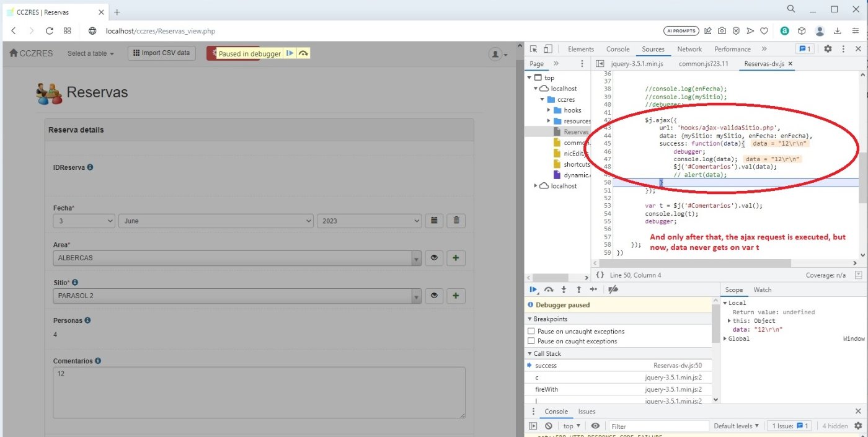Create live expression eye icon in console
The width and height of the screenshot is (868, 437).
coord(595,426)
